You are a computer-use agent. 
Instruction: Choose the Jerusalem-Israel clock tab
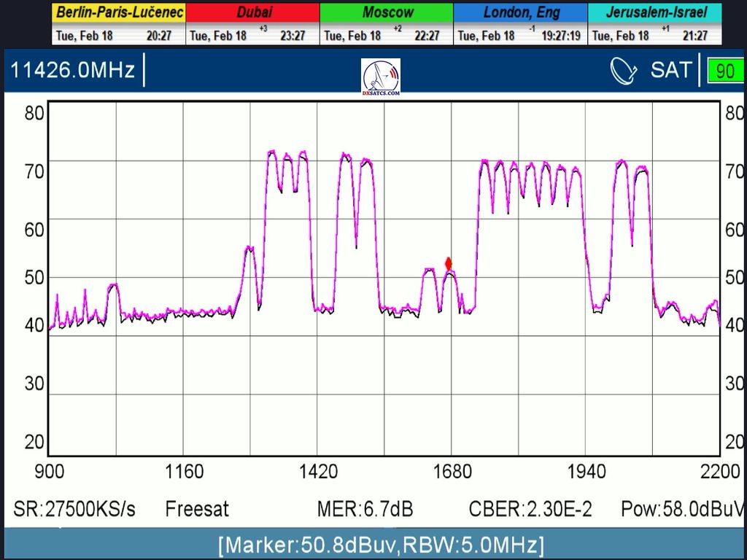(654, 12)
